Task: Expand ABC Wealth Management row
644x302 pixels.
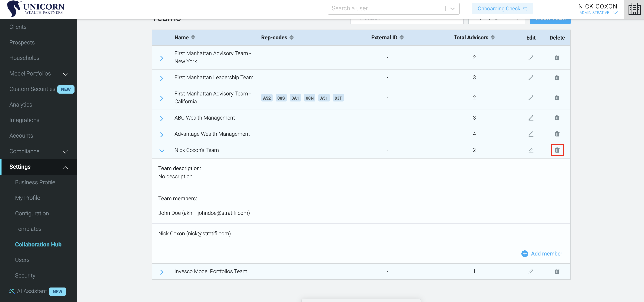Action: point(161,118)
